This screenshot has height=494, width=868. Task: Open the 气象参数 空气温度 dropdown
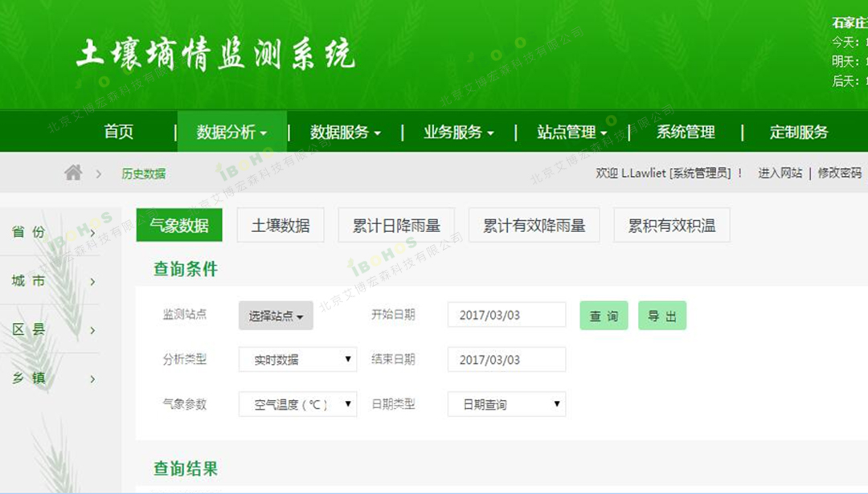(297, 405)
